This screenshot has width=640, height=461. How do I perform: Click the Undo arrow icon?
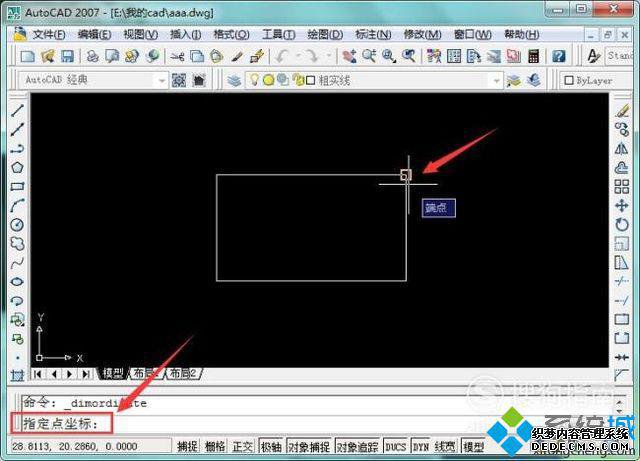(282, 56)
